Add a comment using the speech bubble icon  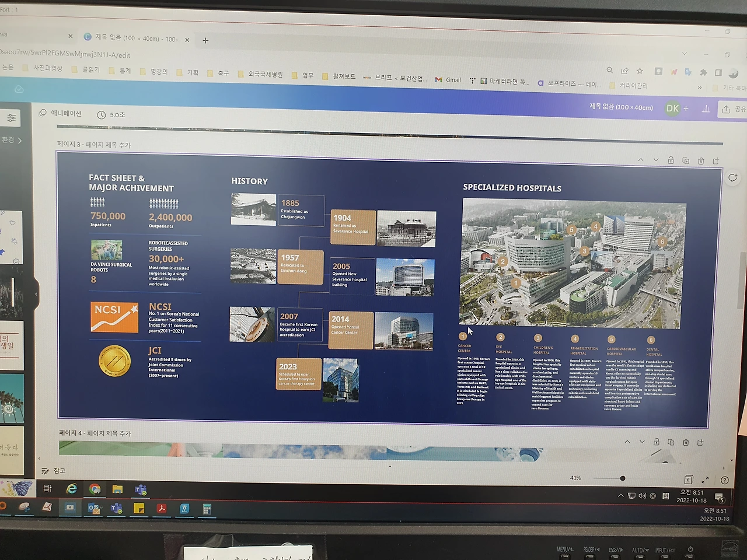click(x=732, y=177)
